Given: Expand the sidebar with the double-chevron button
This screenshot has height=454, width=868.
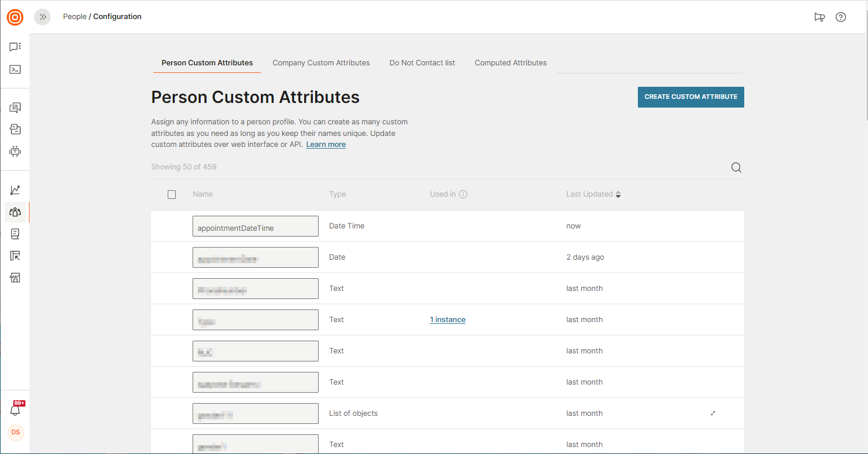Looking at the screenshot, I should pos(42,17).
